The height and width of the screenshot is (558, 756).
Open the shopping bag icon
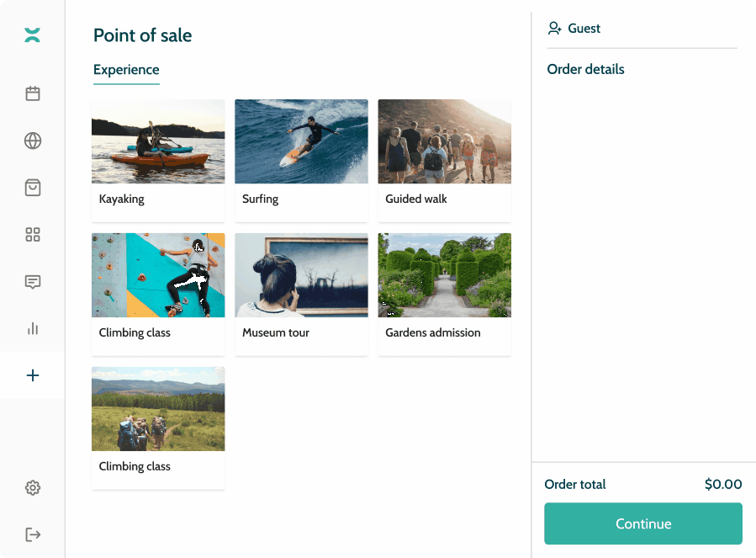pos(33,188)
